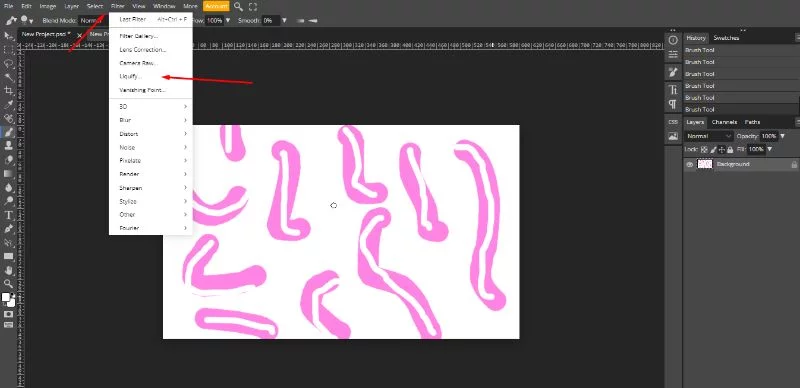Choose Filter Gallery from the menu

151,36
